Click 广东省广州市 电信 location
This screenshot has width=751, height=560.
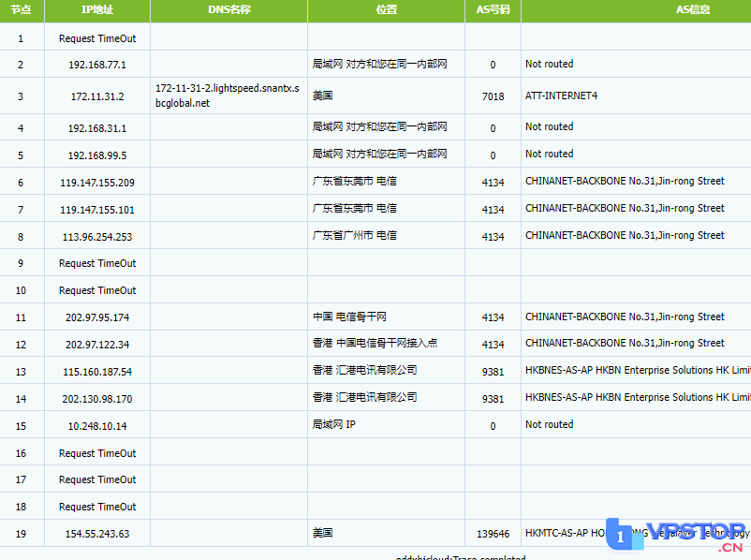pyautogui.click(x=354, y=235)
